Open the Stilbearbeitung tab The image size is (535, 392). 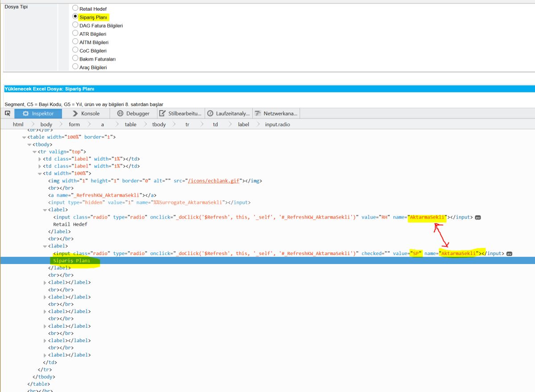tap(181, 113)
